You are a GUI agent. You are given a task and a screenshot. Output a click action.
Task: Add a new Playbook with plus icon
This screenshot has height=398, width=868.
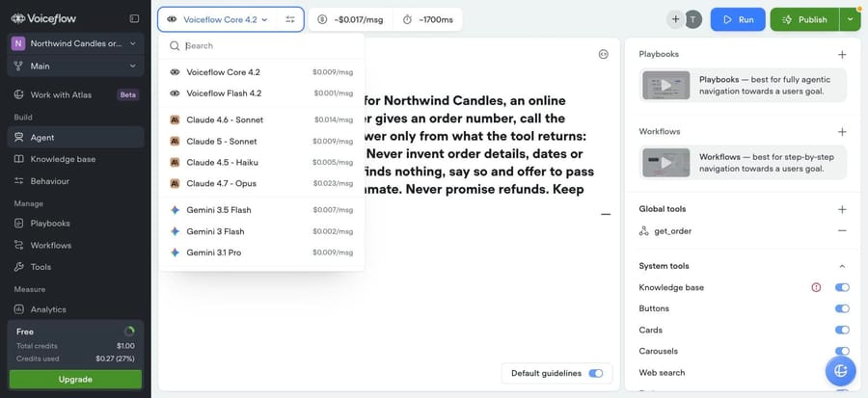coord(842,54)
